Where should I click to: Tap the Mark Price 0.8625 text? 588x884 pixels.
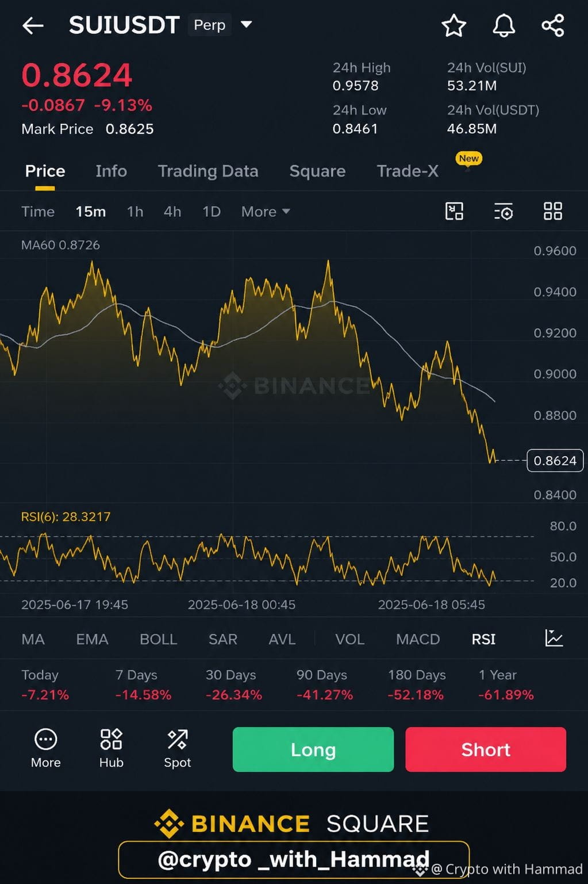pyautogui.click(x=87, y=129)
